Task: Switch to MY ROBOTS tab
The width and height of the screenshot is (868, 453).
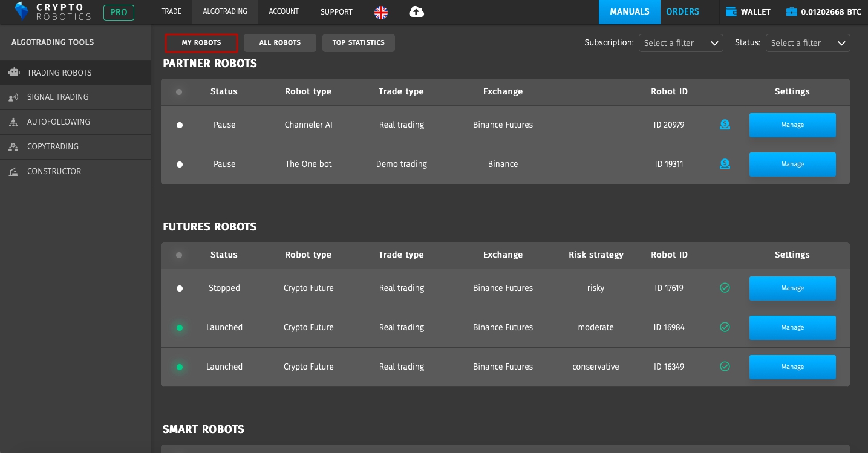Action: [201, 43]
